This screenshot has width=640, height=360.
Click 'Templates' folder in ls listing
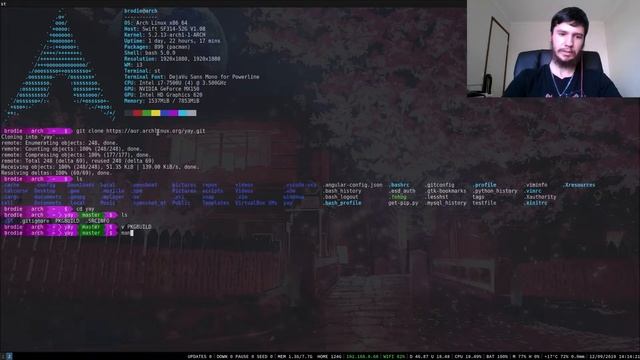216,203
